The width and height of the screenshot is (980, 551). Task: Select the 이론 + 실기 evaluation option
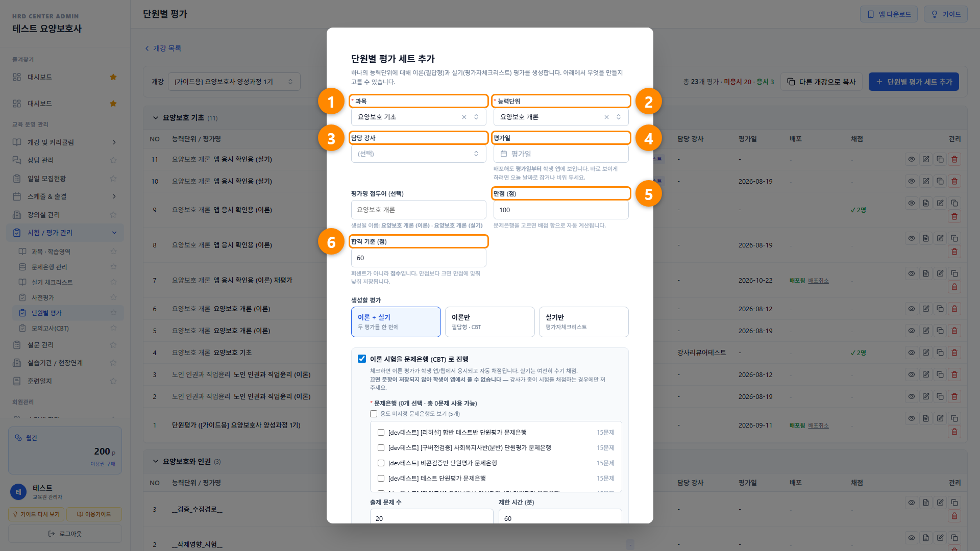pos(396,322)
